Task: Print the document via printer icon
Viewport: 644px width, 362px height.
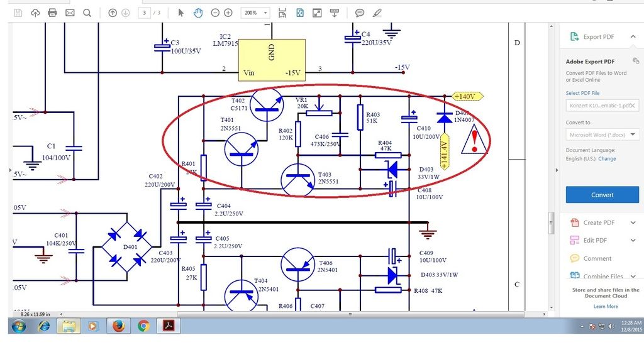Action: tap(52, 13)
